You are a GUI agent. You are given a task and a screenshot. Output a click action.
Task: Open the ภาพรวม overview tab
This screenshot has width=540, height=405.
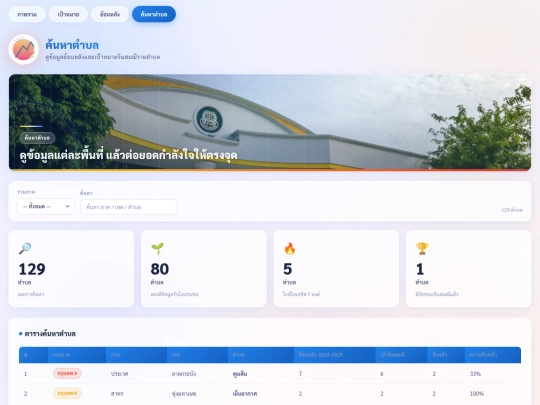27,14
